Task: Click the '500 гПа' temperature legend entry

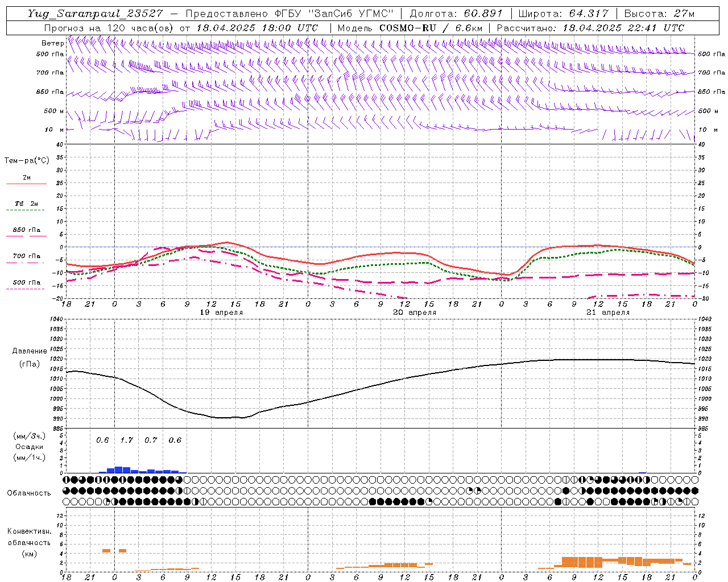Action: coord(27,282)
